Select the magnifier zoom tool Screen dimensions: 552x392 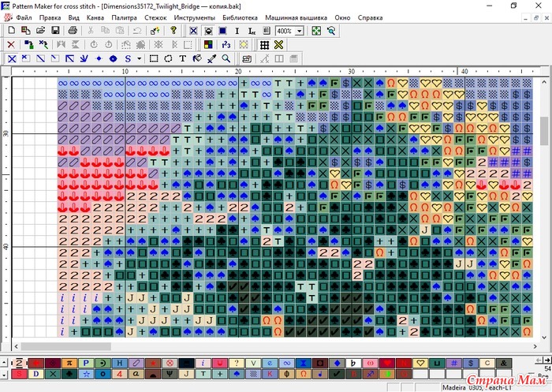pos(226,58)
